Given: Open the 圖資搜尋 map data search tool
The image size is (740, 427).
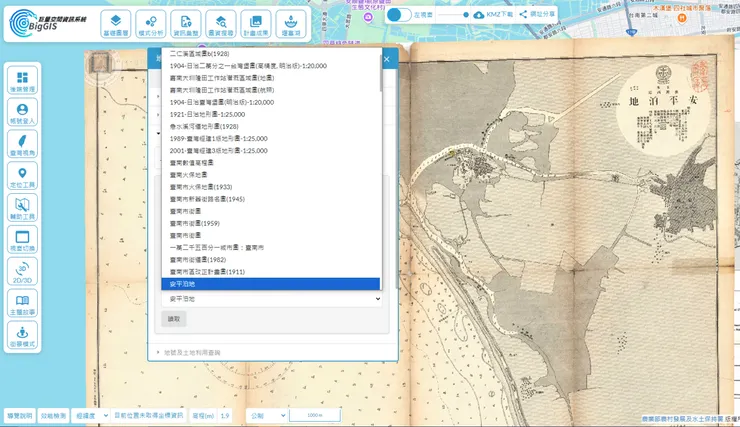Looking at the screenshot, I should [x=221, y=24].
